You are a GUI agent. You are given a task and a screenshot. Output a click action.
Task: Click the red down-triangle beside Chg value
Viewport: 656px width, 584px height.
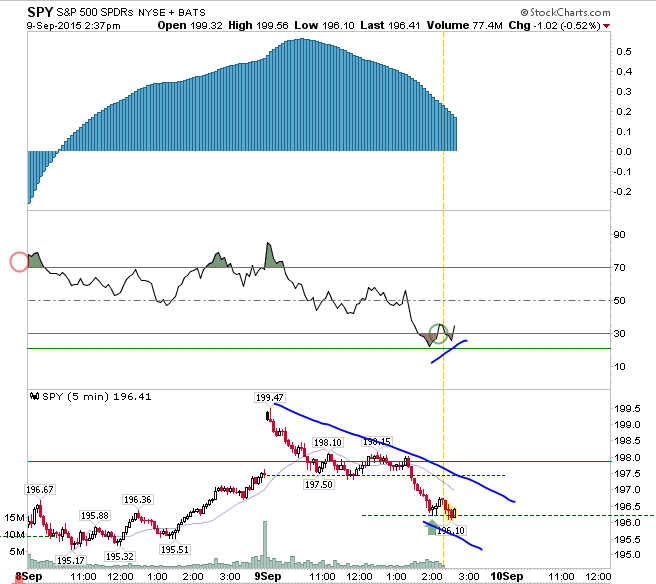(606, 26)
